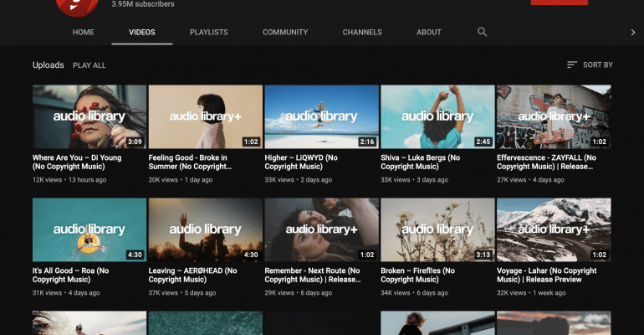Open the Feeling Good video thumbnail
Image resolution: width=644 pixels, height=335 pixels.
(x=206, y=116)
